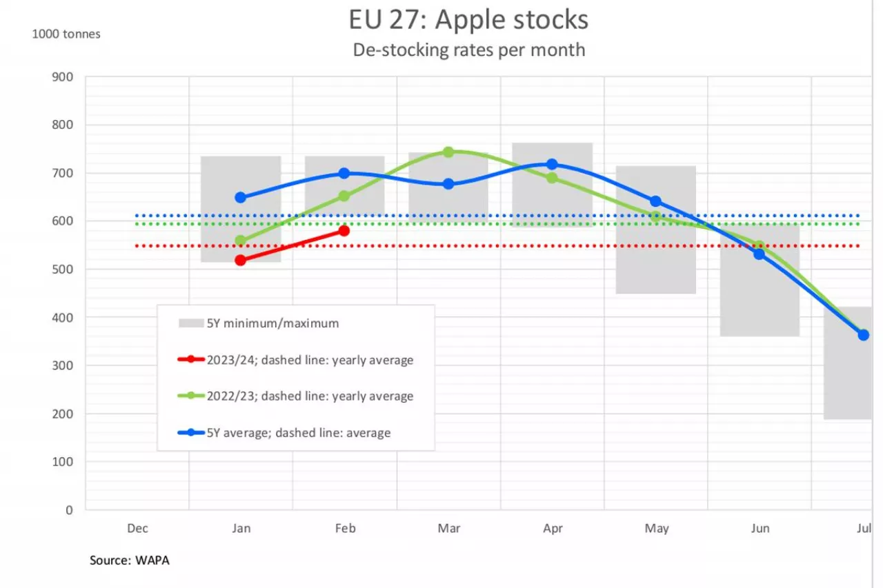The image size is (883, 588).
Task: Click the red 2023/24 January data point
Action: tap(240, 260)
